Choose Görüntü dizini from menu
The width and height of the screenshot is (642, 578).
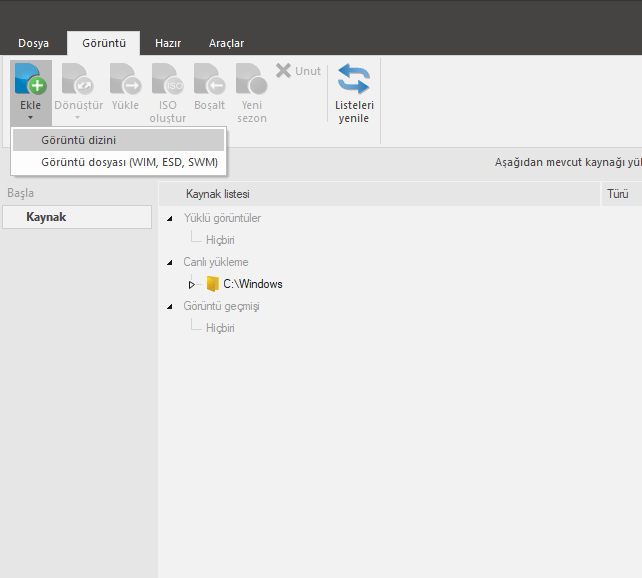pos(118,140)
